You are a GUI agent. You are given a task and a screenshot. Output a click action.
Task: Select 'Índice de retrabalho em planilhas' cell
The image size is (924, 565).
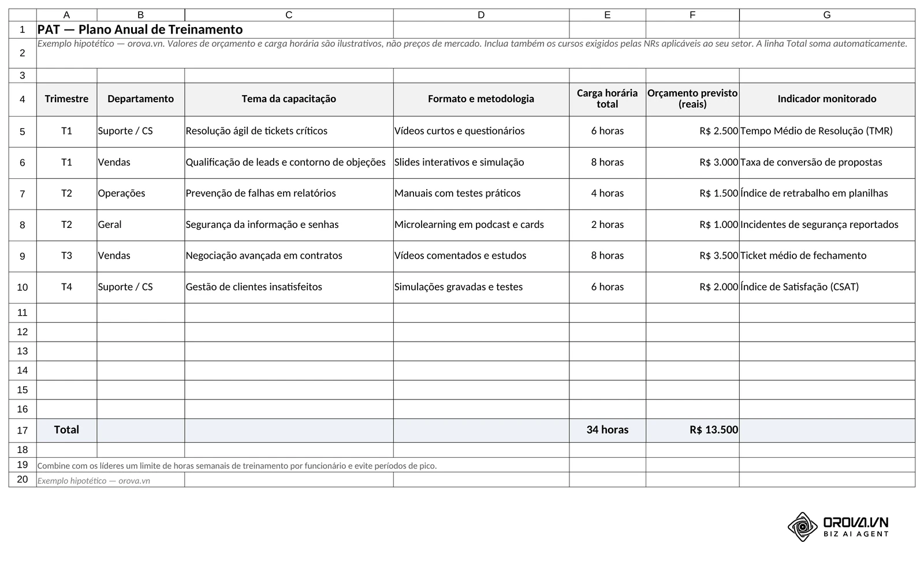(x=827, y=194)
